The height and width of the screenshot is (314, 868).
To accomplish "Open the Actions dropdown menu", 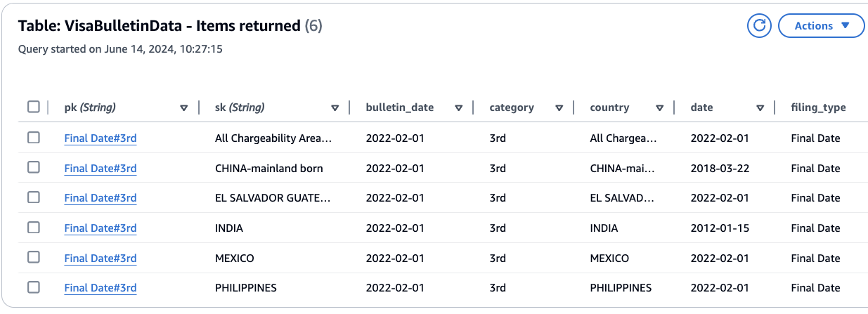I will [x=821, y=26].
